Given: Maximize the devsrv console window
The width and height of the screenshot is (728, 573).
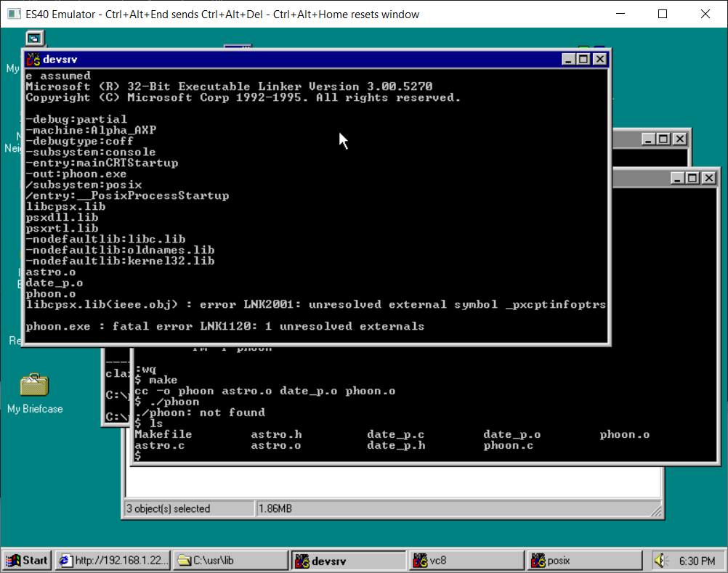Looking at the screenshot, I should tap(583, 60).
